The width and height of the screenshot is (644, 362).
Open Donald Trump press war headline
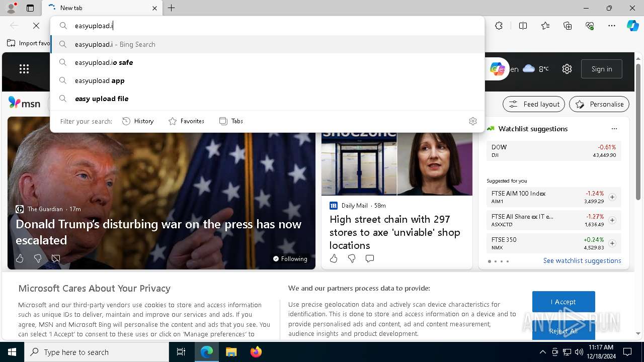coord(158,232)
